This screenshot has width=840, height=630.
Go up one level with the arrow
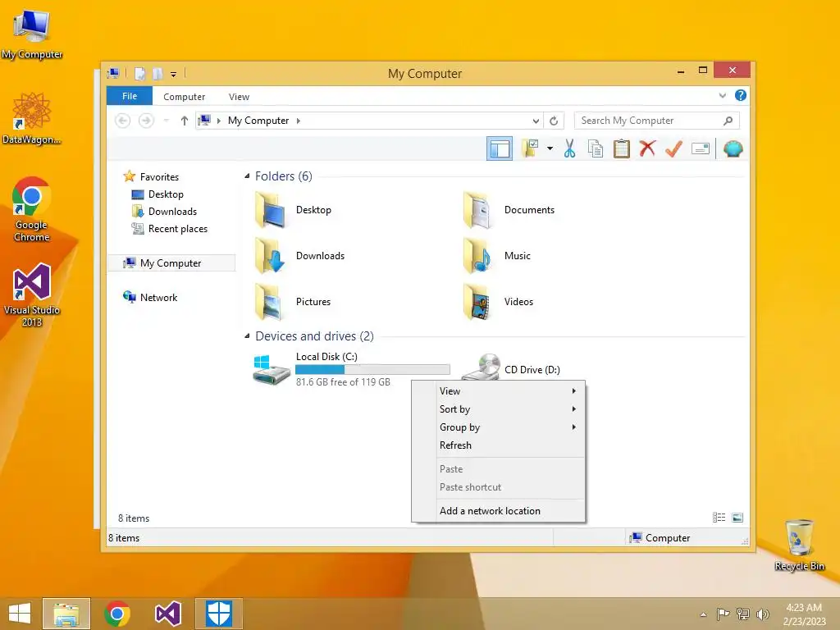coord(185,121)
